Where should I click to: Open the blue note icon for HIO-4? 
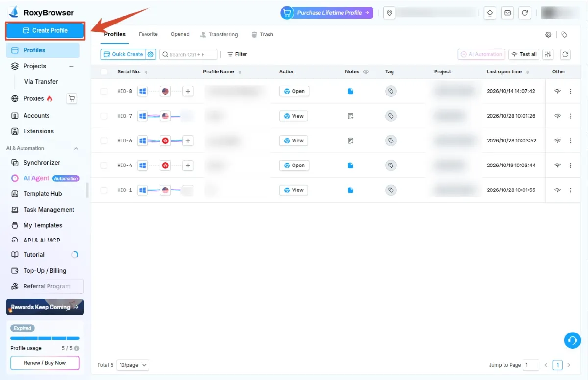point(350,166)
